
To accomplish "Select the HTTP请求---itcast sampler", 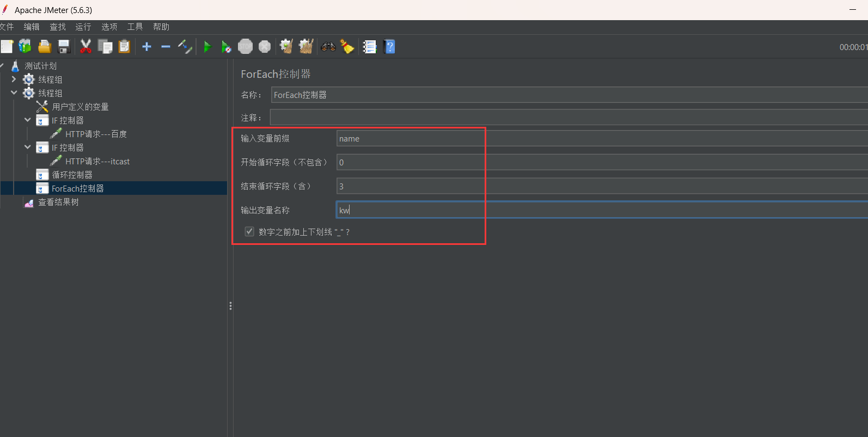I will 97,161.
